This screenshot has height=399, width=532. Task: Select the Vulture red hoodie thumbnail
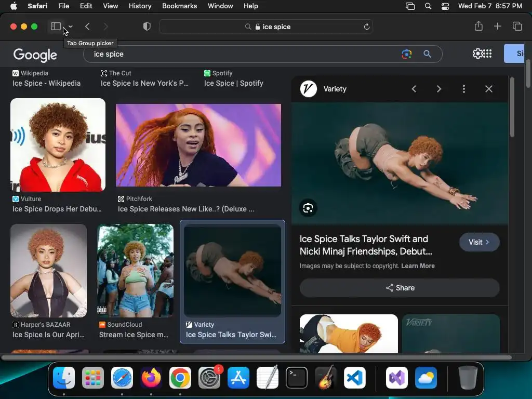(x=58, y=145)
